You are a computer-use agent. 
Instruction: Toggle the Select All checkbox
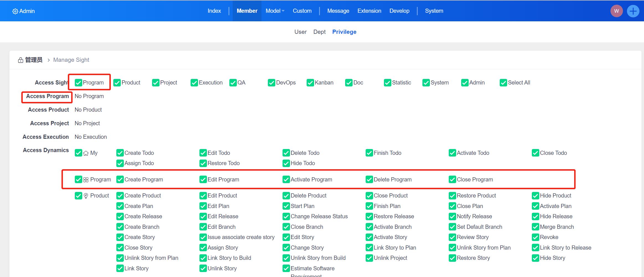pyautogui.click(x=503, y=83)
